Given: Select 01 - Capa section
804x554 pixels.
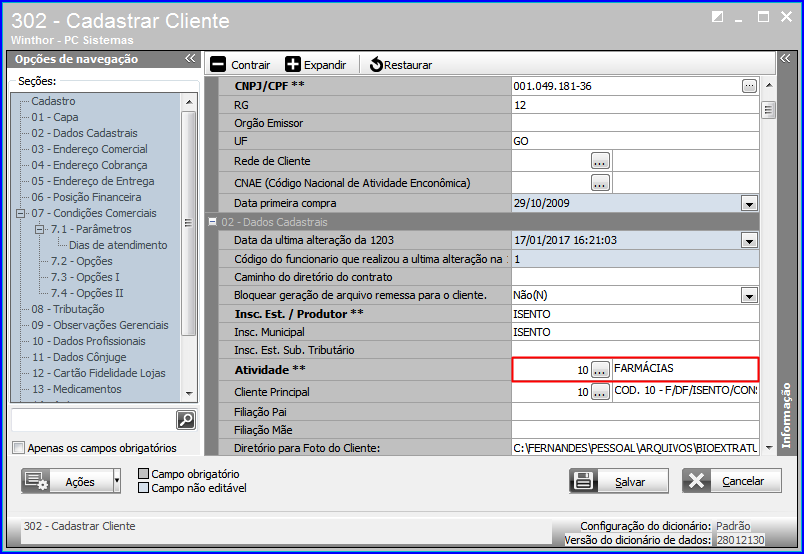Looking at the screenshot, I should (55, 117).
